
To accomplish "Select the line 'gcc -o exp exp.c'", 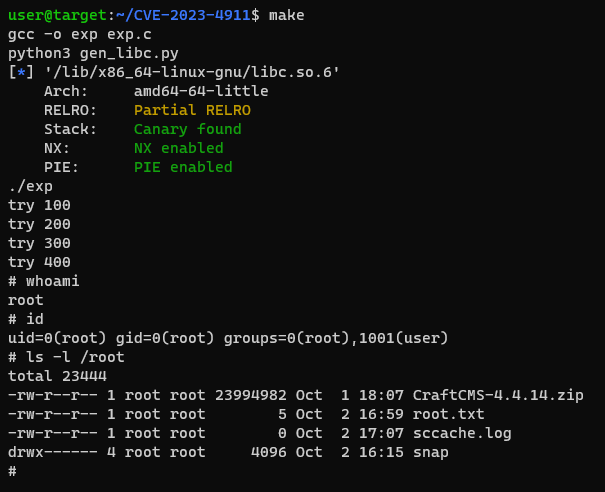I will [x=80, y=35].
